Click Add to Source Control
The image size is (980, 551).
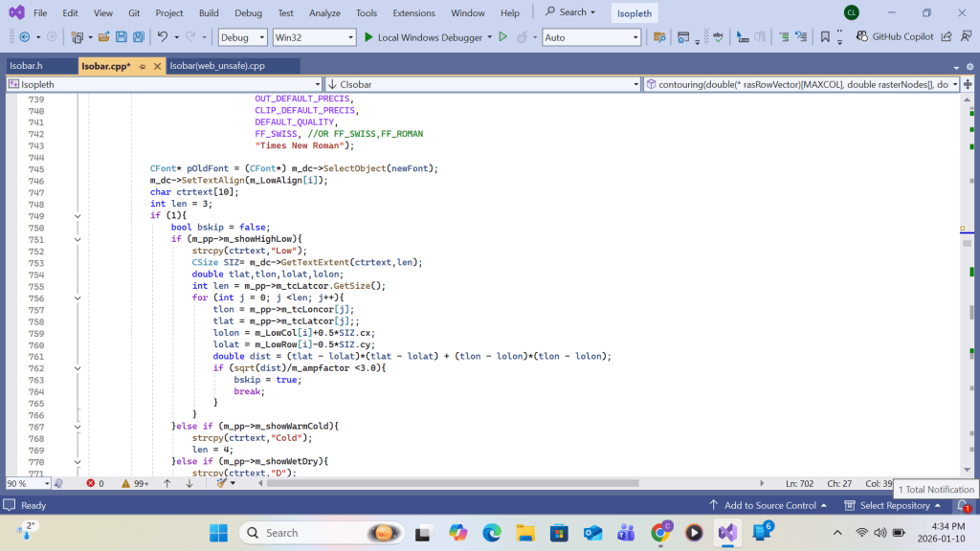[769, 505]
